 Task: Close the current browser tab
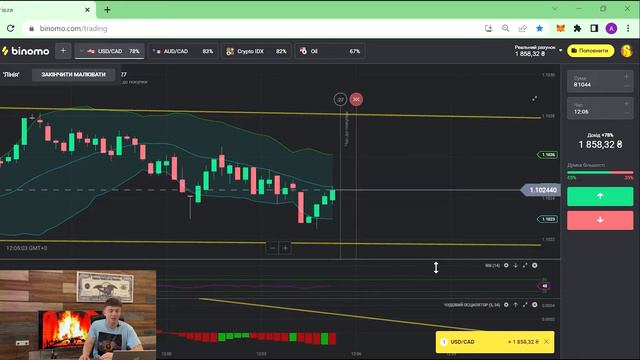click(87, 9)
